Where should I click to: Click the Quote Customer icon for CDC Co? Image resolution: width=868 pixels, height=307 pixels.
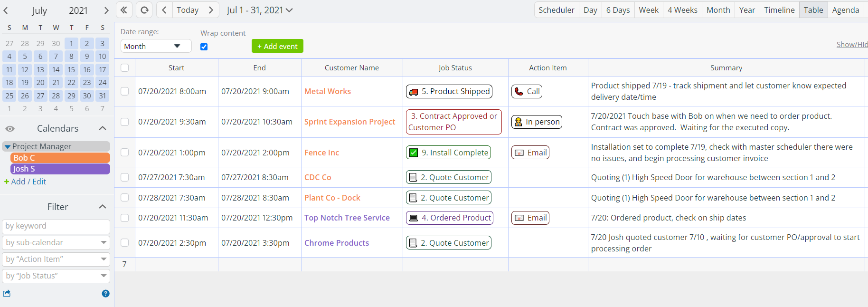point(413,177)
